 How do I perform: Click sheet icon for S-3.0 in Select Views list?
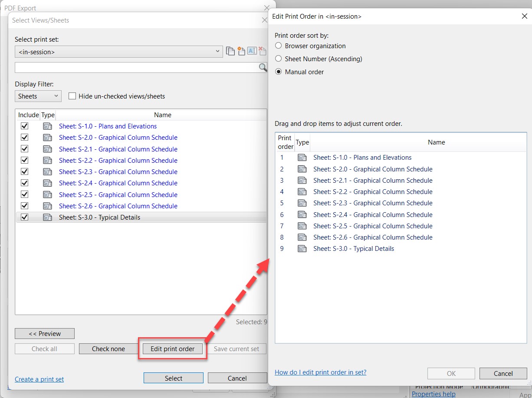pos(47,217)
